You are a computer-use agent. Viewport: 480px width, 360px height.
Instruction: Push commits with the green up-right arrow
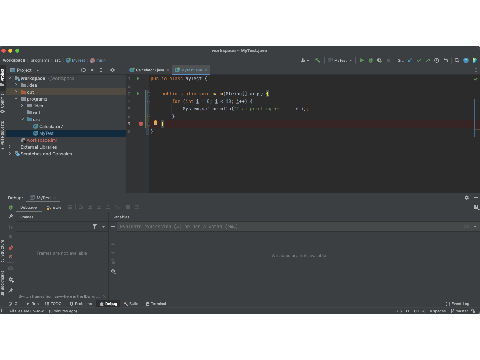pos(428,60)
